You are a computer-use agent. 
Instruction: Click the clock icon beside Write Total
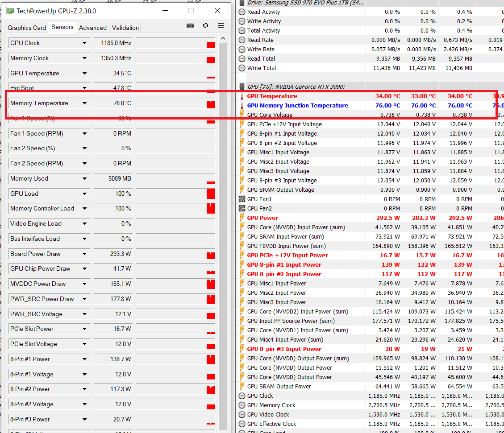tap(242, 68)
